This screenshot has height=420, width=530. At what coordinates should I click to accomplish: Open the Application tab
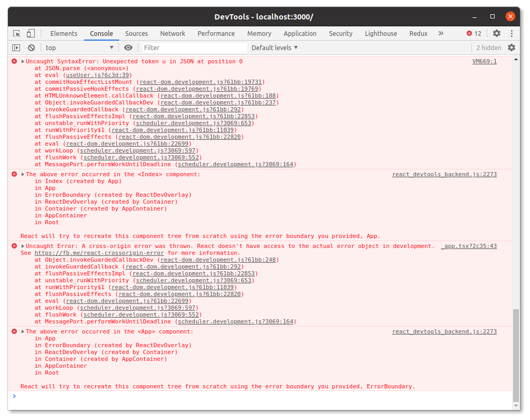pos(300,33)
